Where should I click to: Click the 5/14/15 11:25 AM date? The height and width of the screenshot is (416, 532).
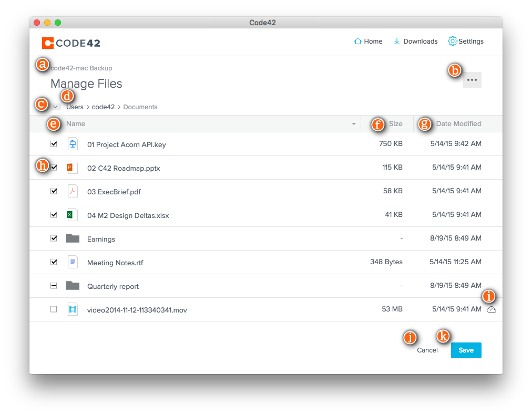(x=455, y=262)
